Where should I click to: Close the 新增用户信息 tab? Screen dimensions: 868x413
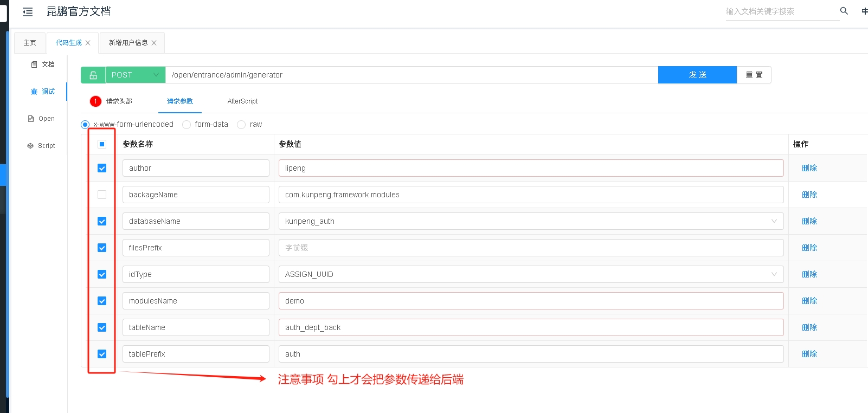154,43
